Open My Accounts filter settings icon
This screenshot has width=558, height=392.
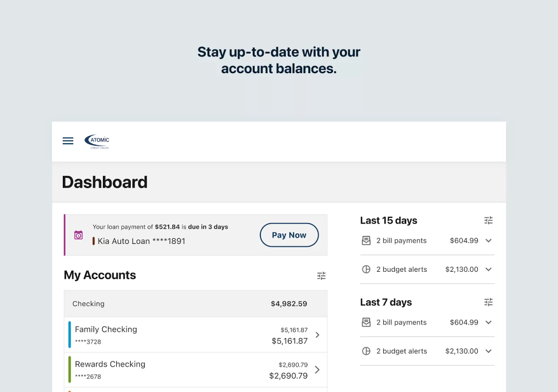[321, 276]
